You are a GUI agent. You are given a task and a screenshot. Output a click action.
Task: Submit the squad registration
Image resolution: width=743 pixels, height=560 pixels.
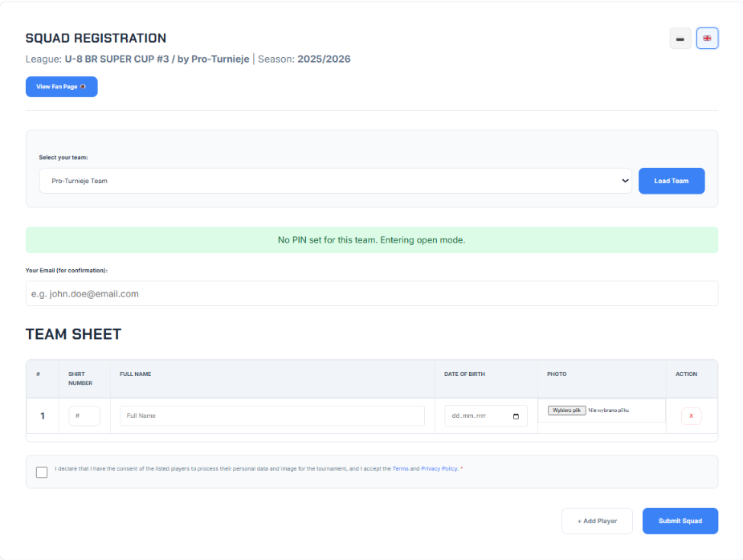point(680,521)
